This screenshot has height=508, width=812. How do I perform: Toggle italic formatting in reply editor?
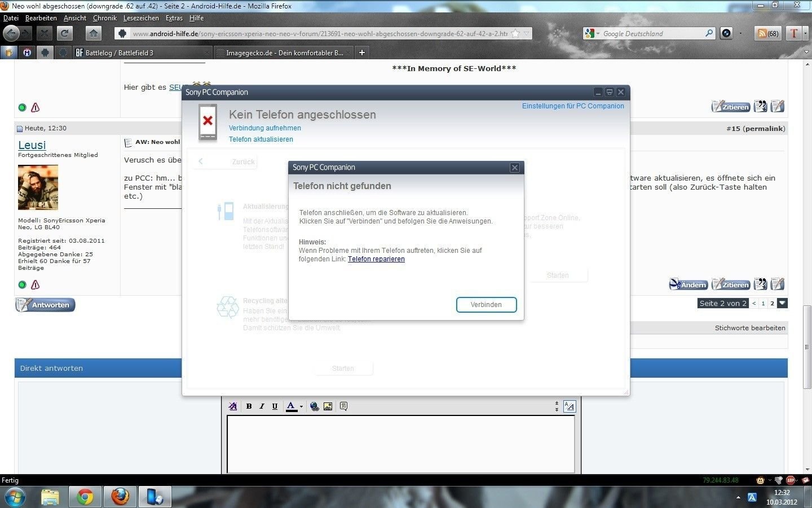click(x=262, y=406)
